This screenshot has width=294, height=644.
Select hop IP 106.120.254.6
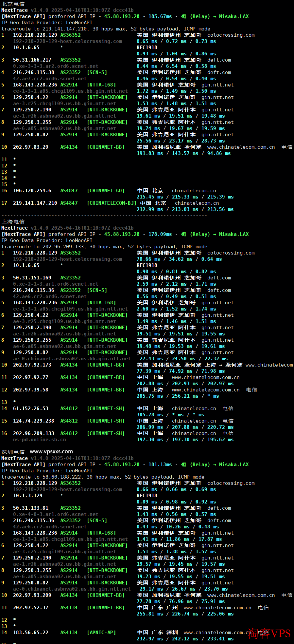point(32,191)
